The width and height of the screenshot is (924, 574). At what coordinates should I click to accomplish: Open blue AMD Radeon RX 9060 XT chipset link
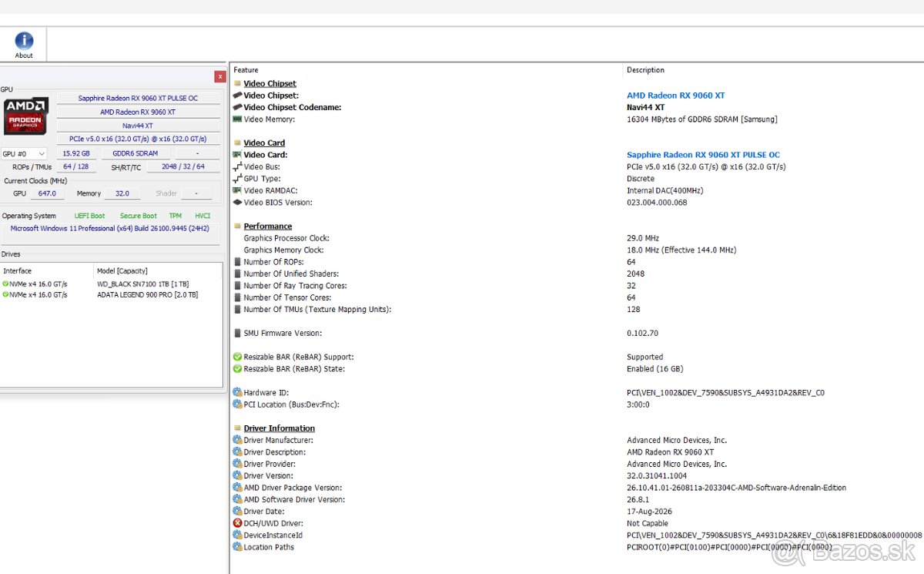(x=675, y=96)
